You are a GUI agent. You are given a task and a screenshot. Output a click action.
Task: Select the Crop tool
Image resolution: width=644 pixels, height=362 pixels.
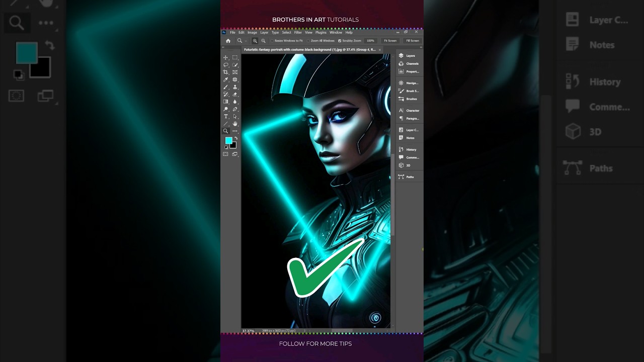click(x=226, y=72)
